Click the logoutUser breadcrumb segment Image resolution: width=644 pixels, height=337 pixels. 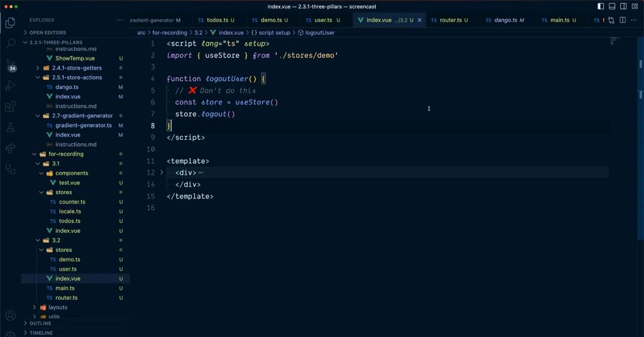point(316,32)
